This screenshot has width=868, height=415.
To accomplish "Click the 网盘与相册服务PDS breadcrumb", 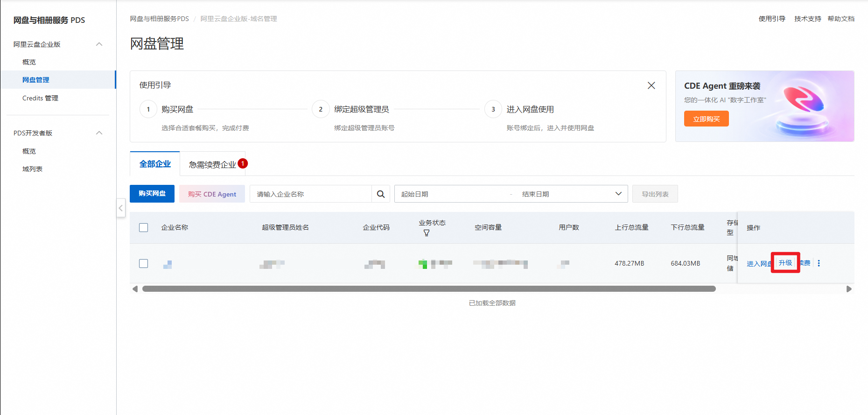I will pyautogui.click(x=160, y=19).
